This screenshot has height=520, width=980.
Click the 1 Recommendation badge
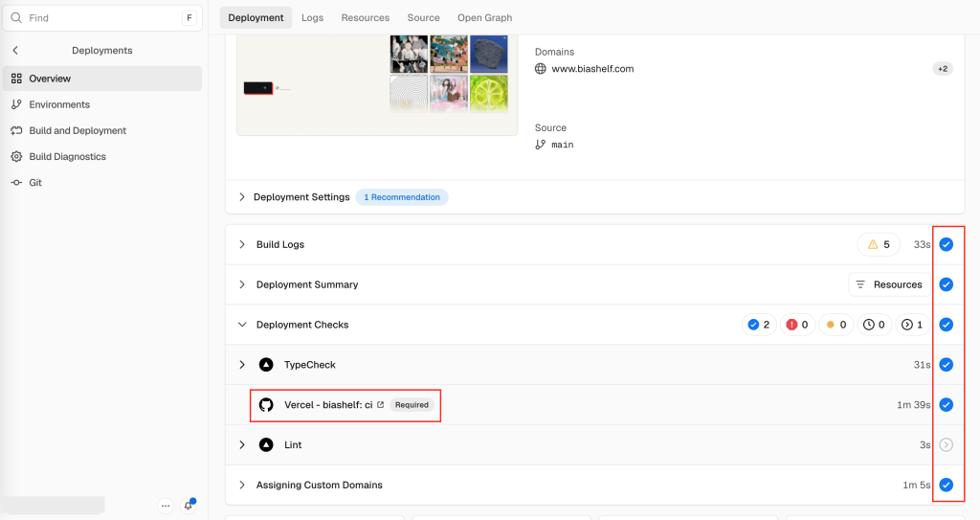pos(402,197)
